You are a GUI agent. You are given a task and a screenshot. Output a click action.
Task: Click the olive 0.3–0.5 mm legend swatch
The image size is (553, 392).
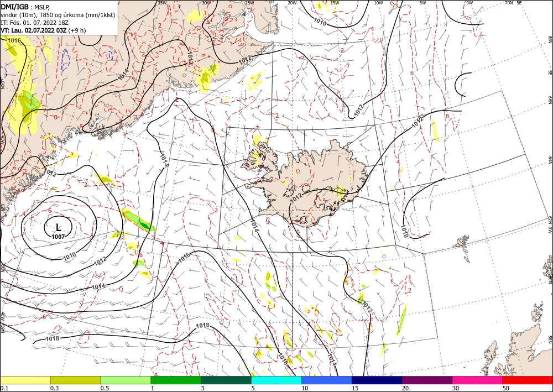pyautogui.click(x=75, y=380)
